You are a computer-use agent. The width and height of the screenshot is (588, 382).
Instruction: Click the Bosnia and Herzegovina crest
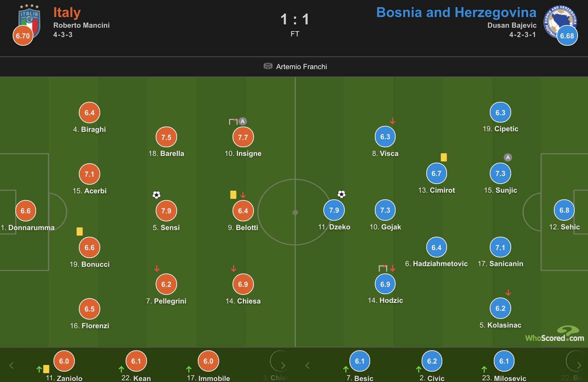[x=560, y=22]
